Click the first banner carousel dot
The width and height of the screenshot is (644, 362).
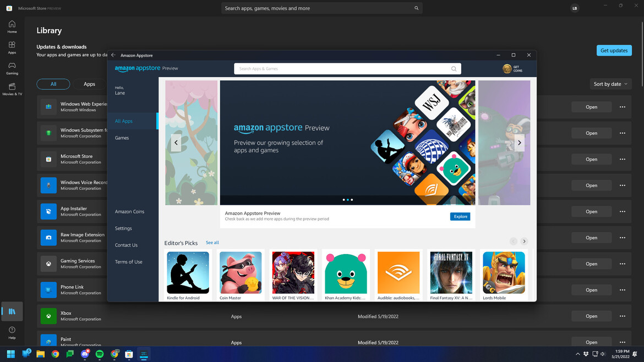click(x=344, y=200)
